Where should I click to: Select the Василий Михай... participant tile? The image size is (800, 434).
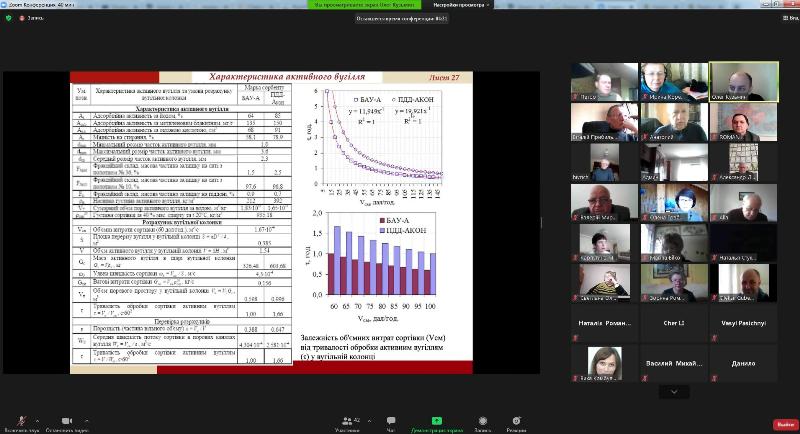coord(674,364)
